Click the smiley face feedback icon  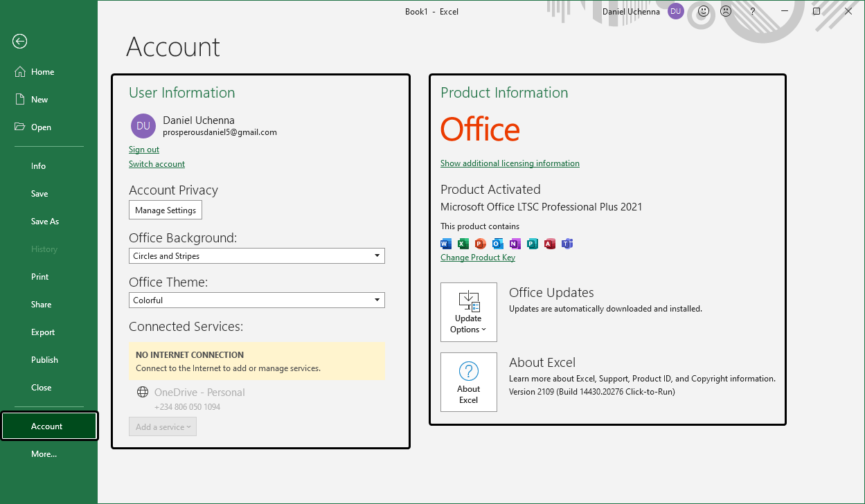[704, 12]
